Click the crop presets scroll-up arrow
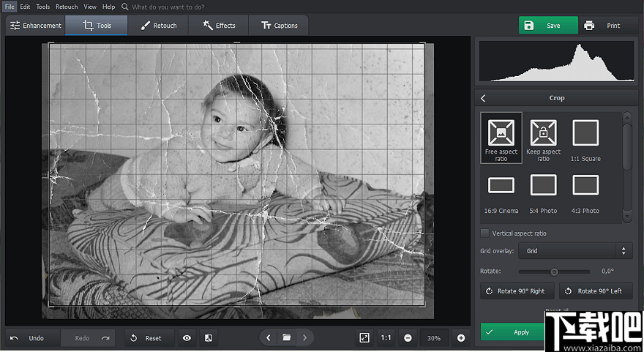The width and height of the screenshot is (644, 352). point(627,119)
